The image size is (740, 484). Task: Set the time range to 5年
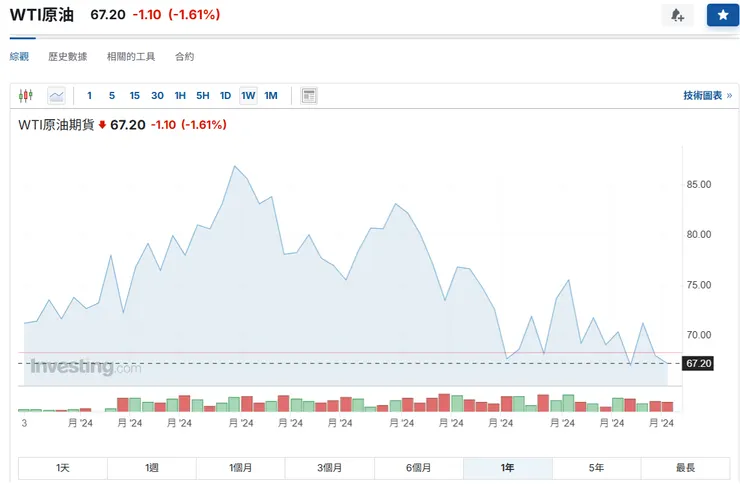pos(596,468)
